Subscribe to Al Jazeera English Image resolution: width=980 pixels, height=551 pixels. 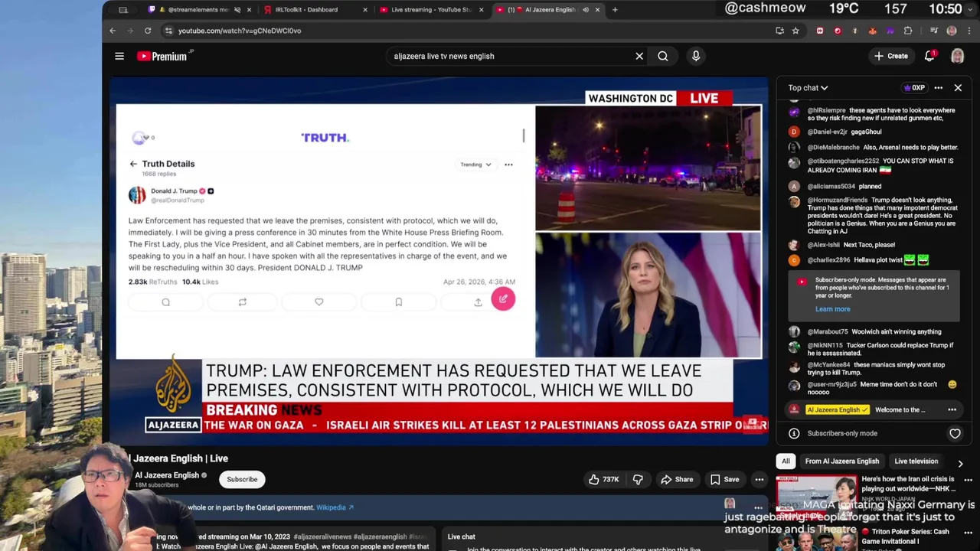[x=242, y=479]
